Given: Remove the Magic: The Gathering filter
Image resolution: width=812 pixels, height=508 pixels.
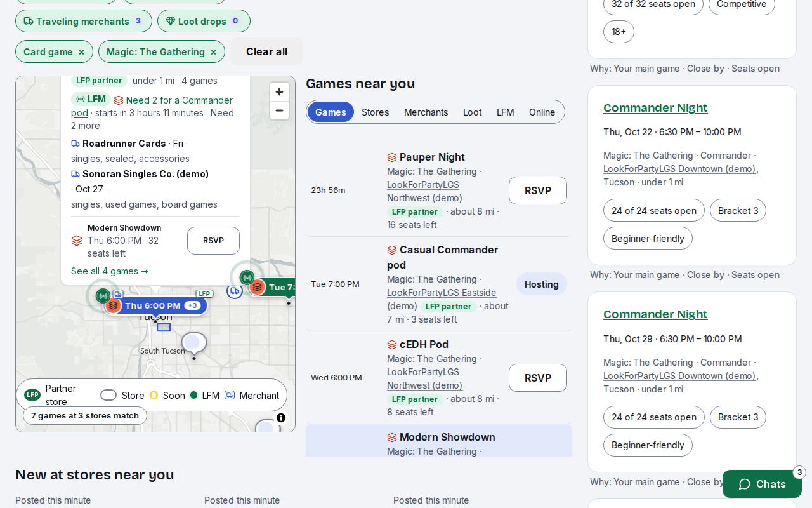Looking at the screenshot, I should pos(213,52).
